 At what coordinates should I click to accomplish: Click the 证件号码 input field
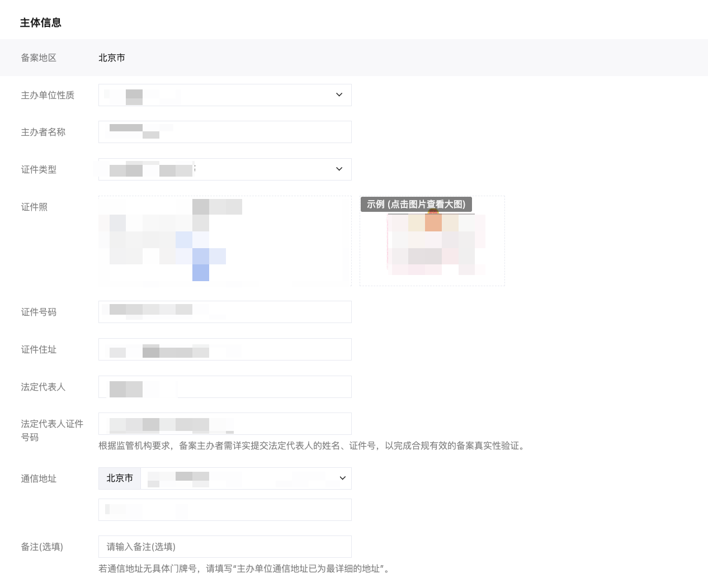(225, 312)
